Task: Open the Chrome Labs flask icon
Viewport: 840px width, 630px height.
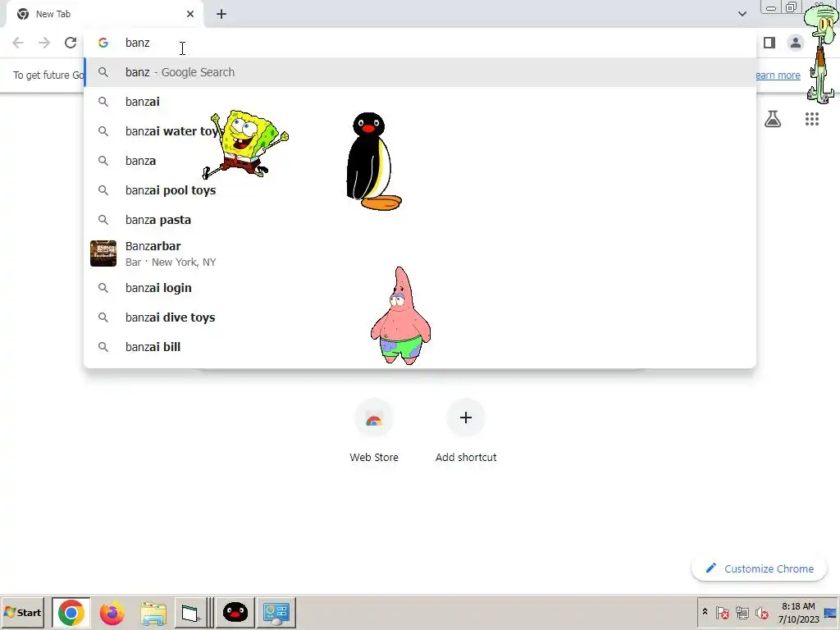Action: pos(773,119)
